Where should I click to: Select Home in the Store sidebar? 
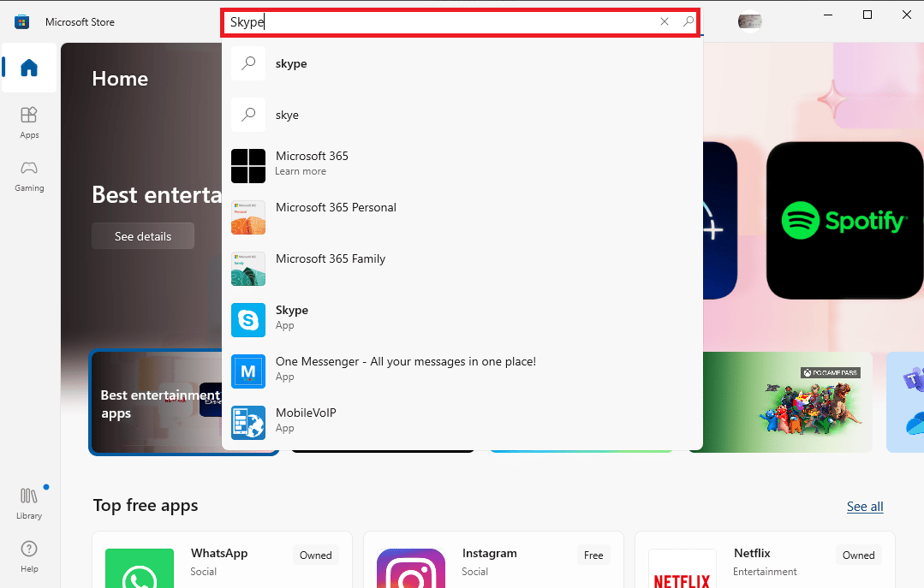click(x=28, y=68)
